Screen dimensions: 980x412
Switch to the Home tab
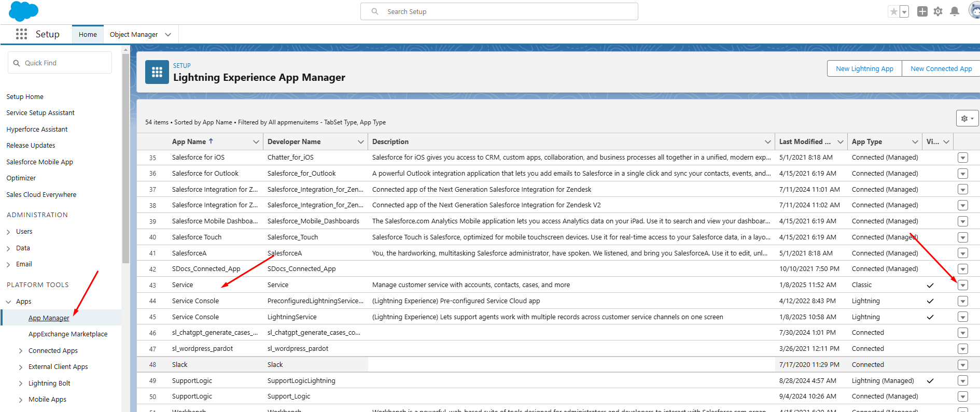click(88, 35)
